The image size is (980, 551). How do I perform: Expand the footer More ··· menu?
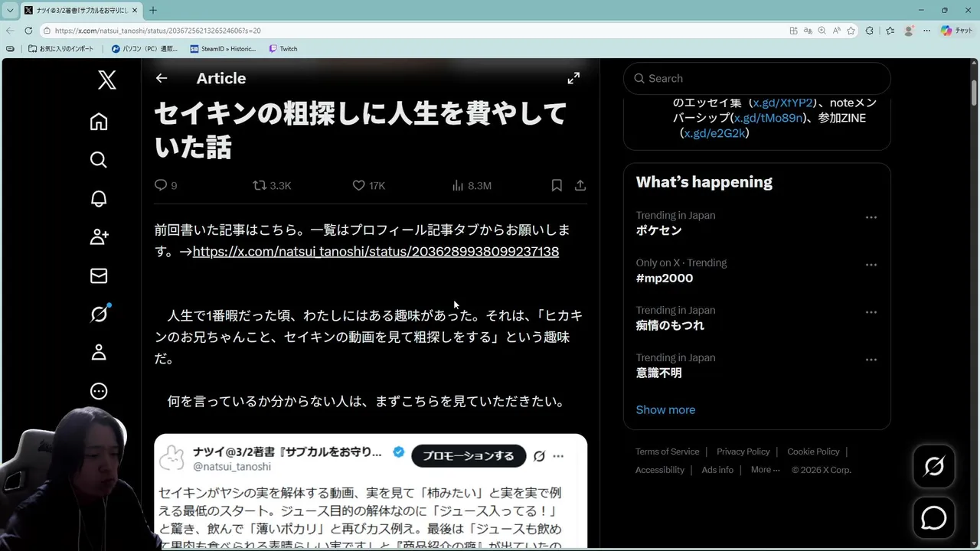click(x=765, y=470)
